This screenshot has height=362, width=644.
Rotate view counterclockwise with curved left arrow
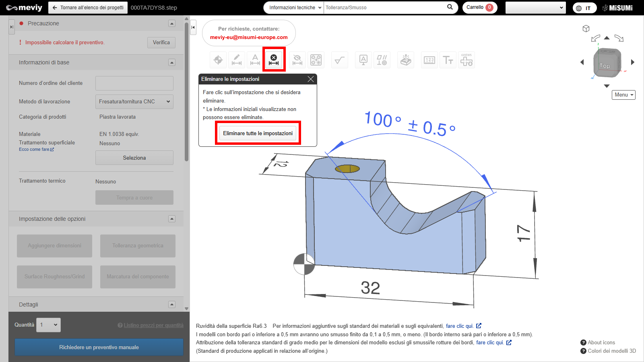coord(595,38)
